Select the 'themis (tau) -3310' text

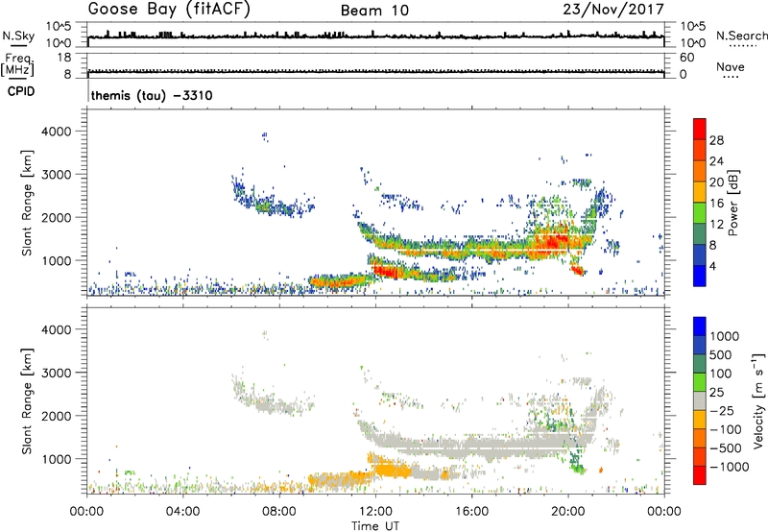(x=152, y=95)
